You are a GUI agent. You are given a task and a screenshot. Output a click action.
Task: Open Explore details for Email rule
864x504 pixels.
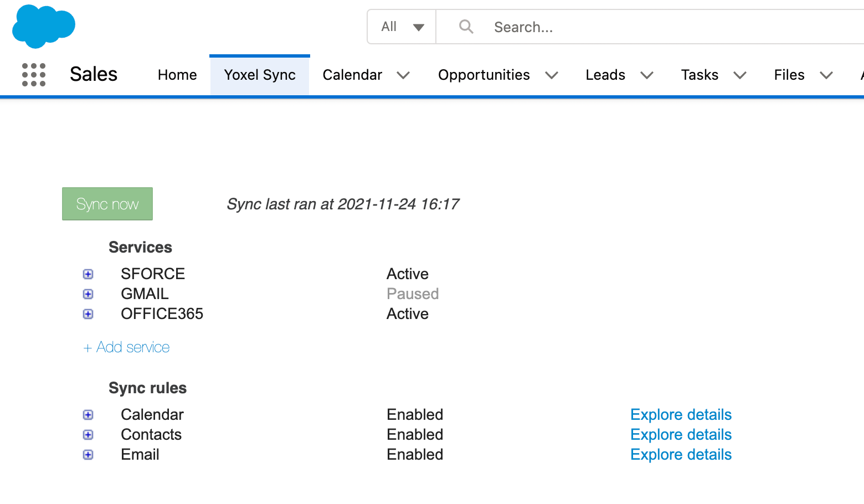[x=681, y=455]
